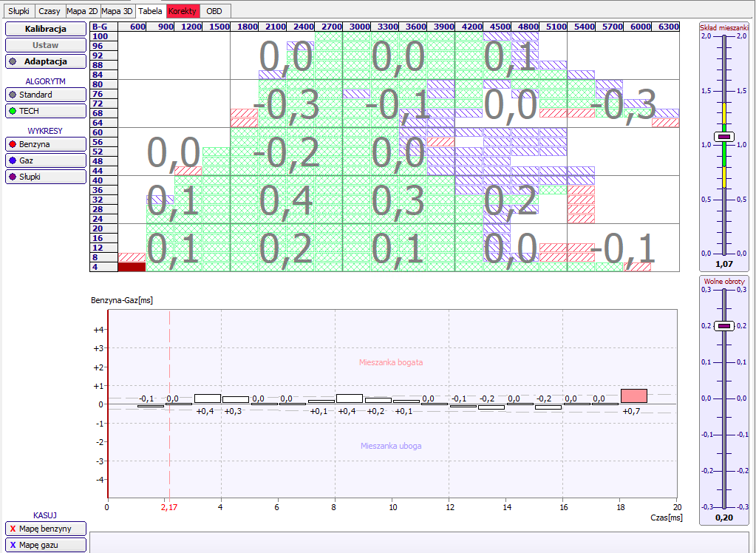Select the Standard algorithm
This screenshot has height=553, width=756.
[x=46, y=95]
